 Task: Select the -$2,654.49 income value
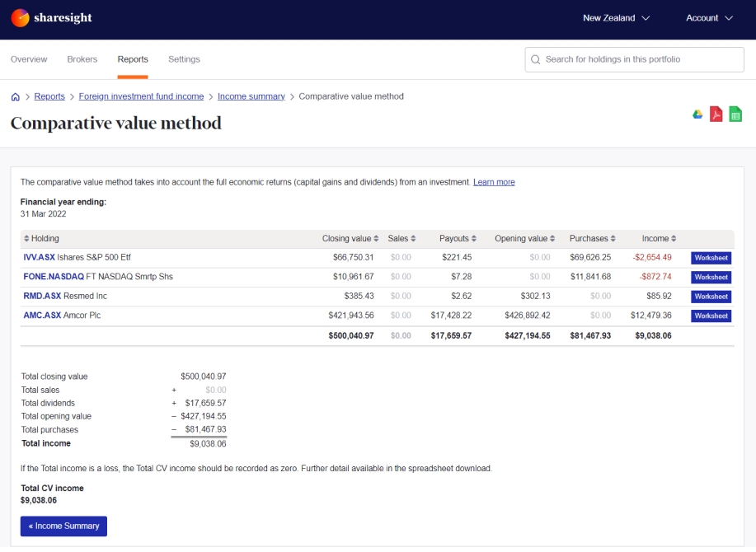[x=652, y=258]
